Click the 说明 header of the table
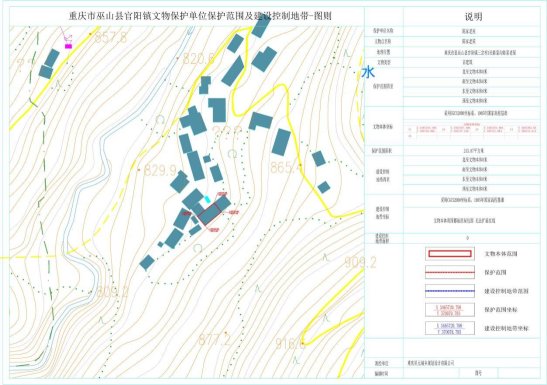 (473, 16)
